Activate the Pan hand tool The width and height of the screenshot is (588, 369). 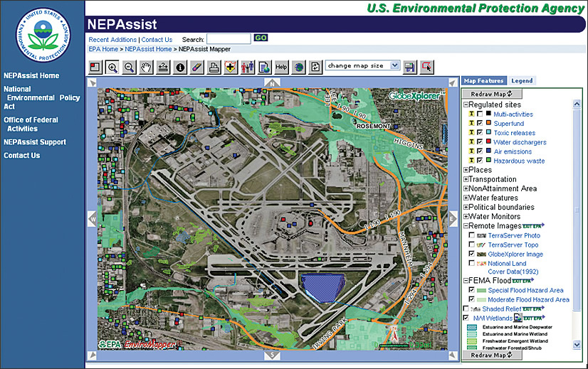pos(146,68)
